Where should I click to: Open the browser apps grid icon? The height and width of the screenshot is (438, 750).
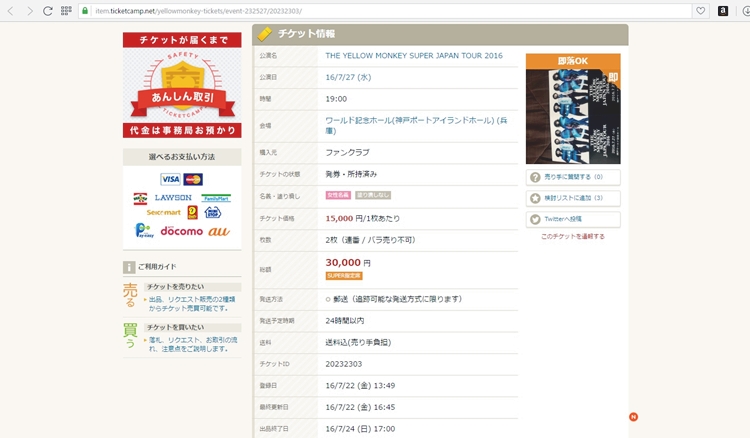point(66,10)
